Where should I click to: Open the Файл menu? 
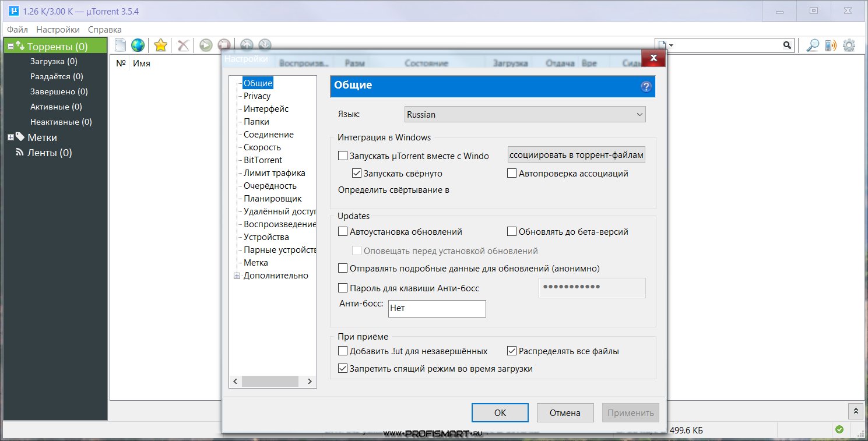17,29
